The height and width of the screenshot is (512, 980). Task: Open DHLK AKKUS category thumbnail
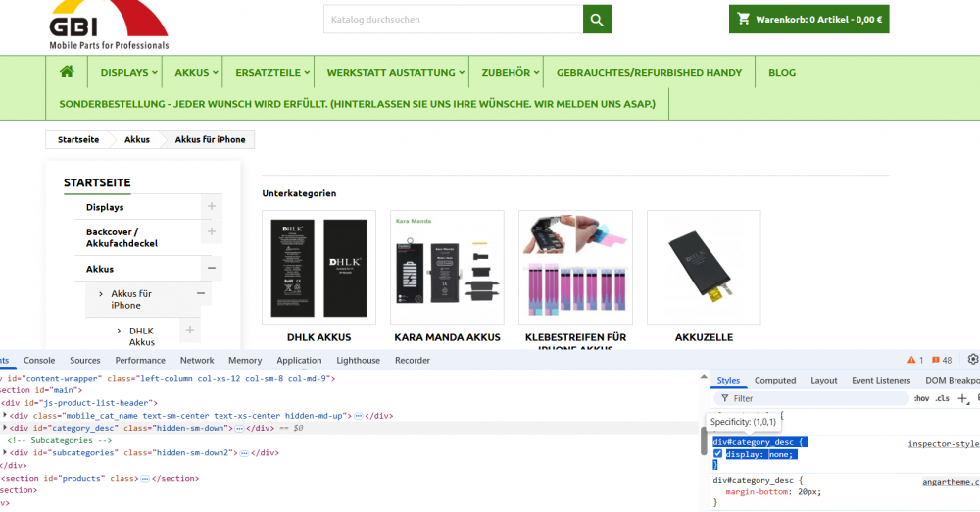pos(318,267)
